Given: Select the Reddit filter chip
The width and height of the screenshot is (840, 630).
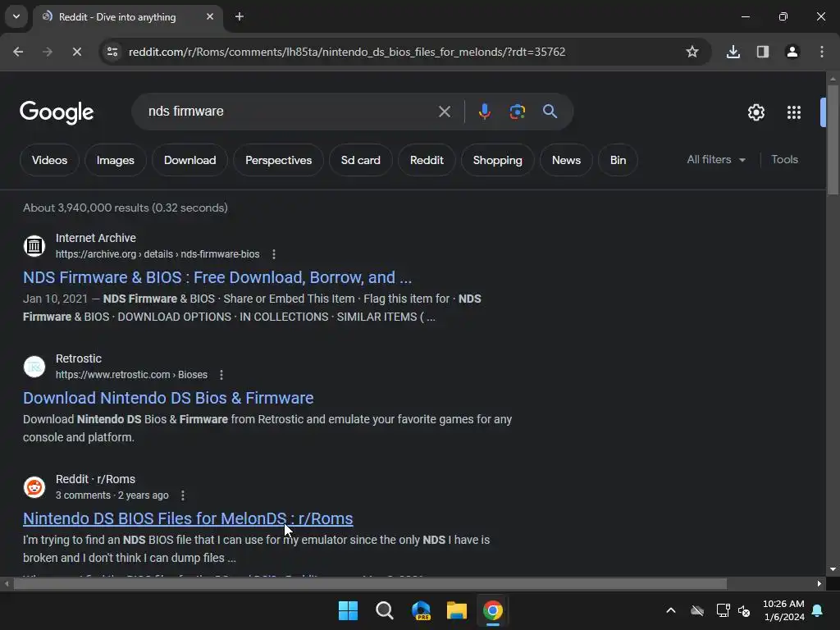Looking at the screenshot, I should click(x=427, y=160).
